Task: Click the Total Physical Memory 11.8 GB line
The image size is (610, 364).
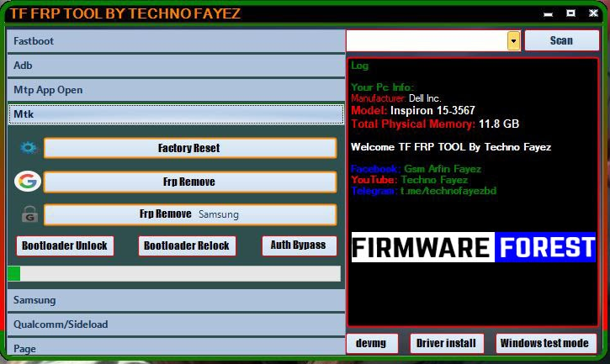Action: click(x=435, y=124)
